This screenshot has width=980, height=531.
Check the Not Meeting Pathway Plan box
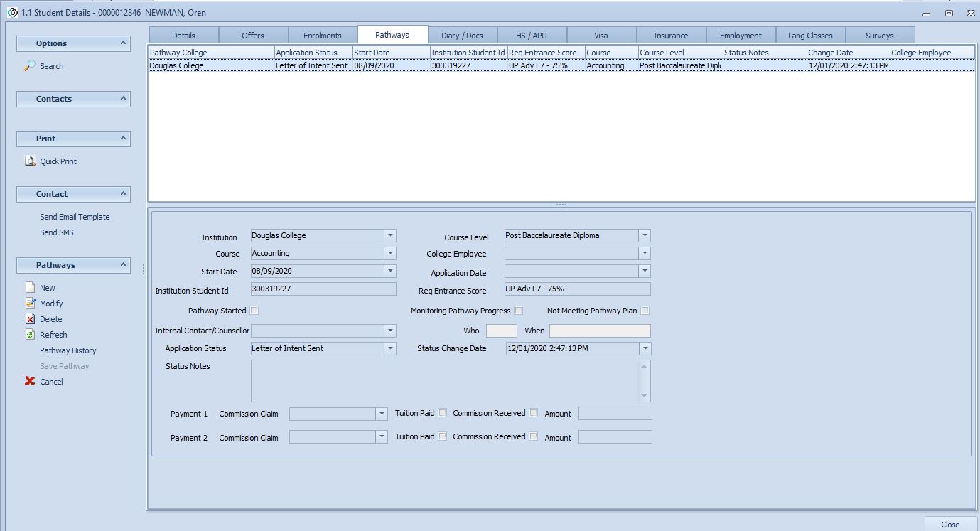pyautogui.click(x=645, y=311)
